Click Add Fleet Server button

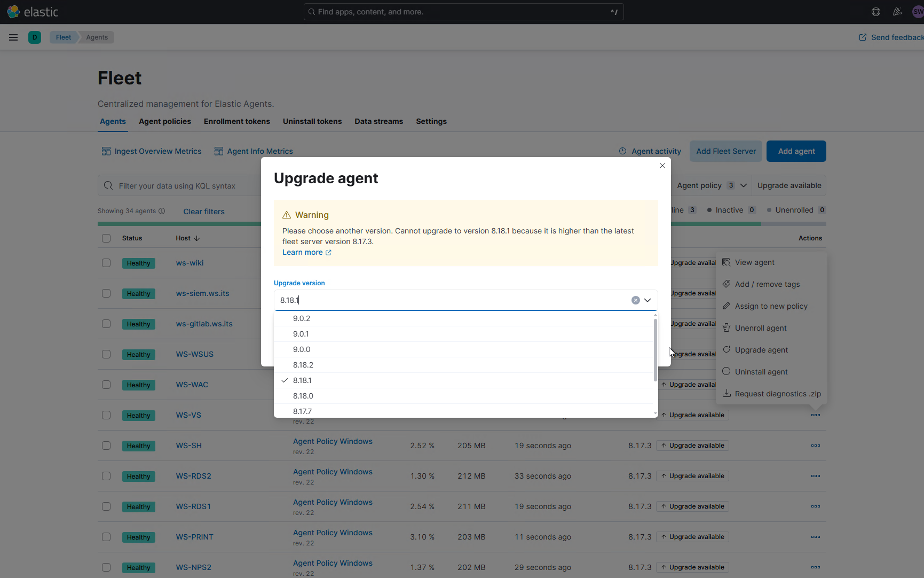click(726, 151)
